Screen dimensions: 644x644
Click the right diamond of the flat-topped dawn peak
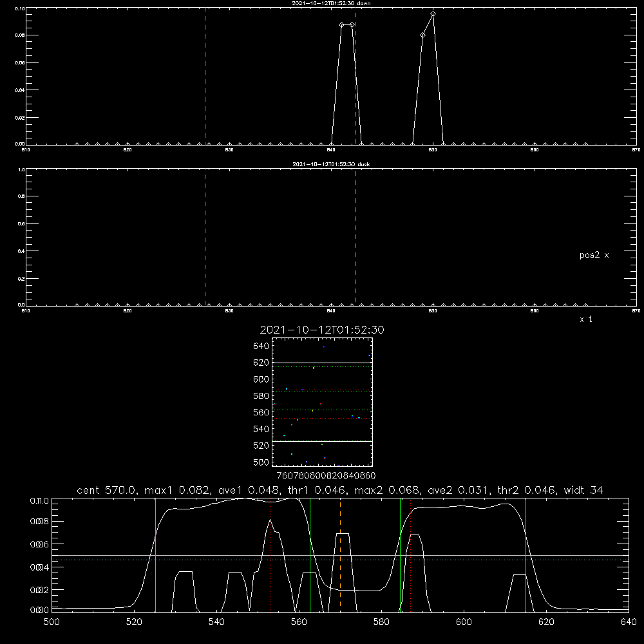pyautogui.click(x=352, y=25)
